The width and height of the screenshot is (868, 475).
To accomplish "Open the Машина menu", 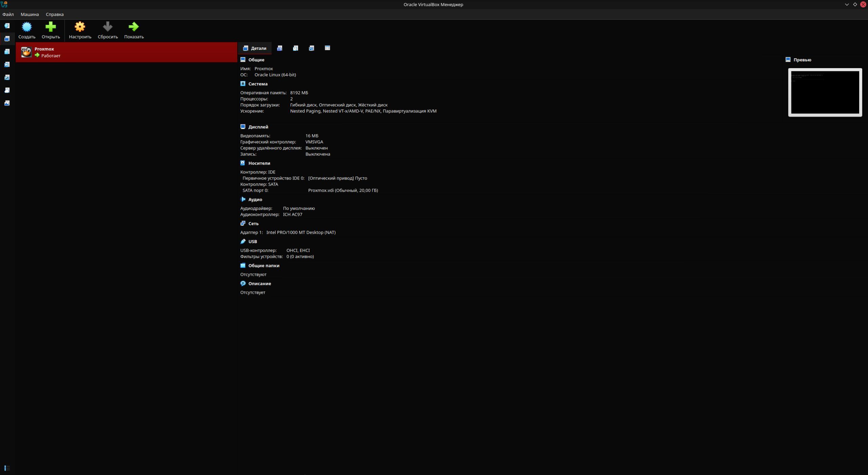I will (x=30, y=14).
